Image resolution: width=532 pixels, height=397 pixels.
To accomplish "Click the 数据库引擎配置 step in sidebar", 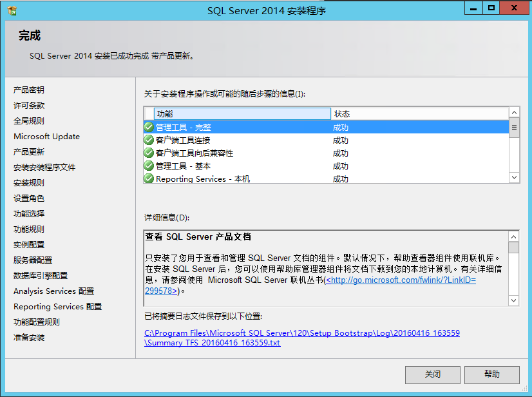I will (x=41, y=275).
